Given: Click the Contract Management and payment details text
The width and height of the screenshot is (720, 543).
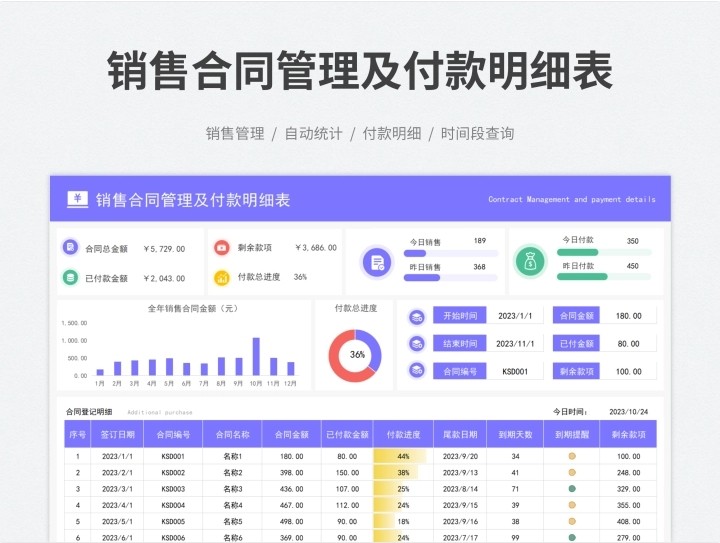Looking at the screenshot, I should (x=572, y=199).
